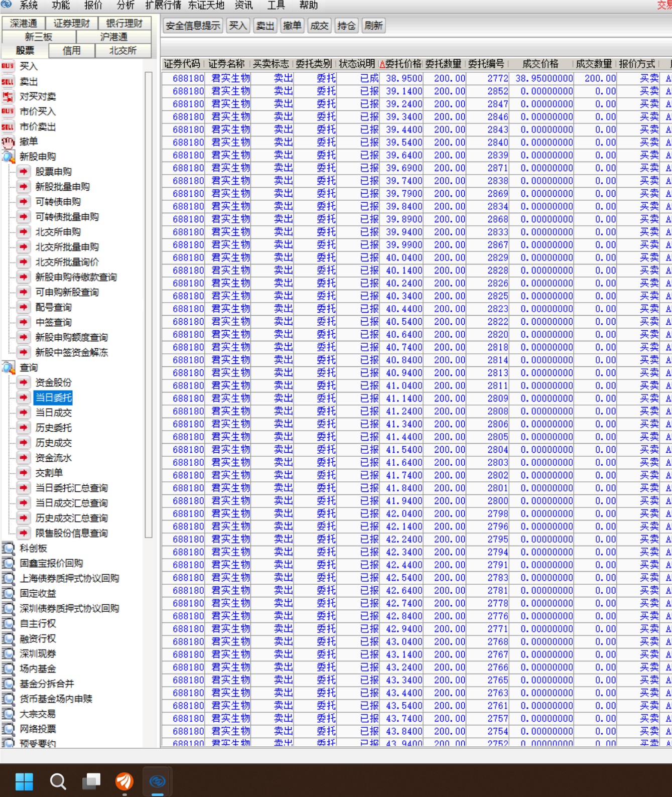Viewport: 672px width, 797px height.
Task: Click the icon beside 网络投票
Action: [8, 729]
